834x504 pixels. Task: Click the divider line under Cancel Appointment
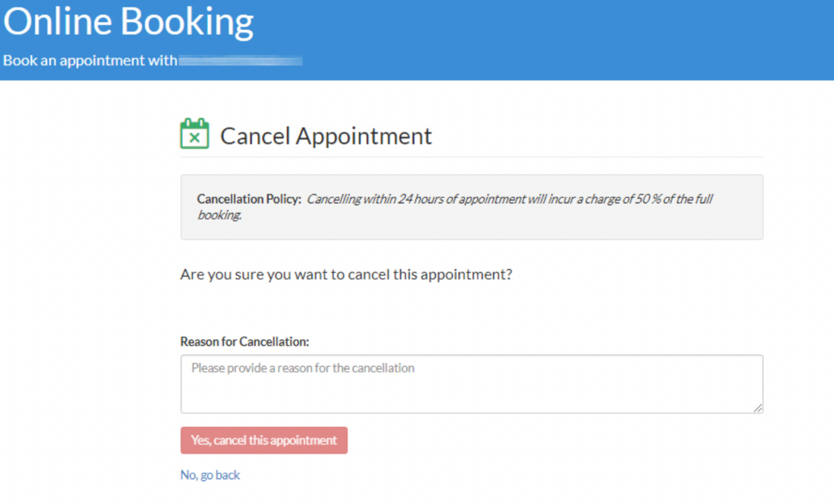pyautogui.click(x=472, y=157)
